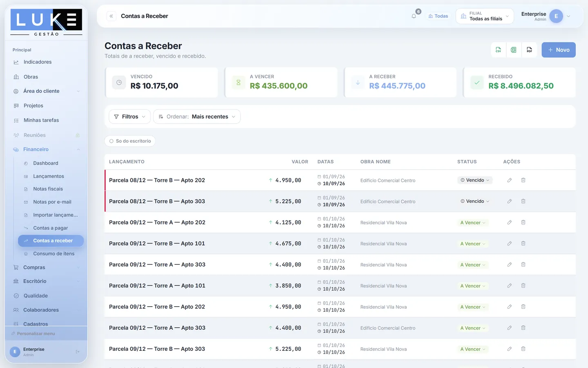
Task: Open Enterprise Admin user menu
Action: coord(546,16)
